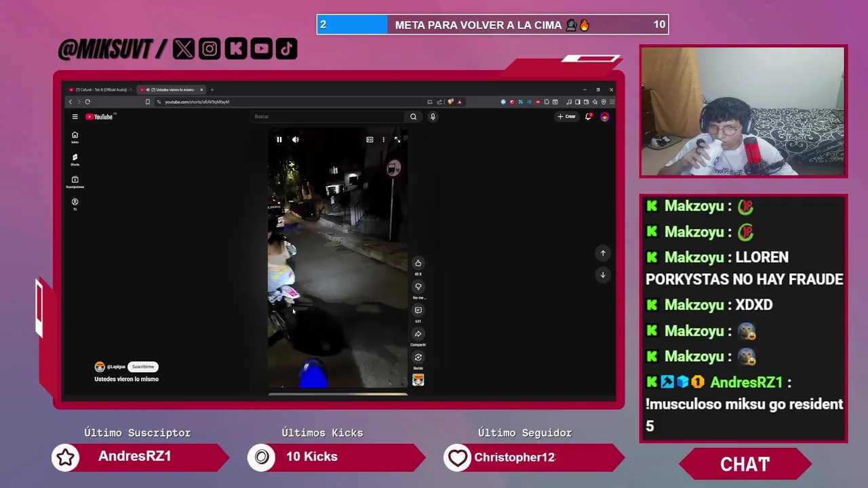Image resolution: width=868 pixels, height=488 pixels.
Task: Start voice search with microphone
Action: pyautogui.click(x=433, y=117)
